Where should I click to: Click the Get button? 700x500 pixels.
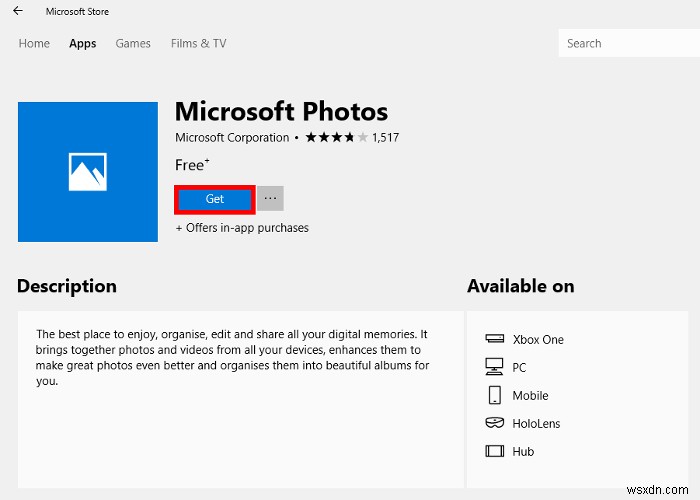click(x=215, y=199)
